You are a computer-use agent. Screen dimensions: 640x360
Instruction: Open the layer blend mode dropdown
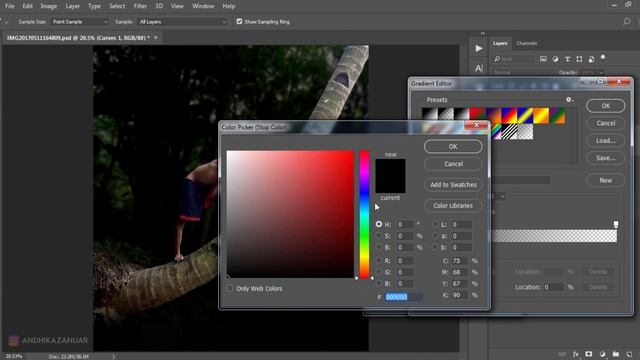tap(522, 73)
